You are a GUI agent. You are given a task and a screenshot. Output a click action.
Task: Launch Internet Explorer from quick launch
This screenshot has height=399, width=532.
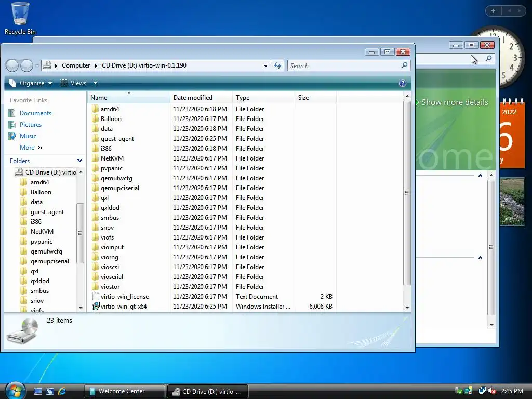pos(62,391)
